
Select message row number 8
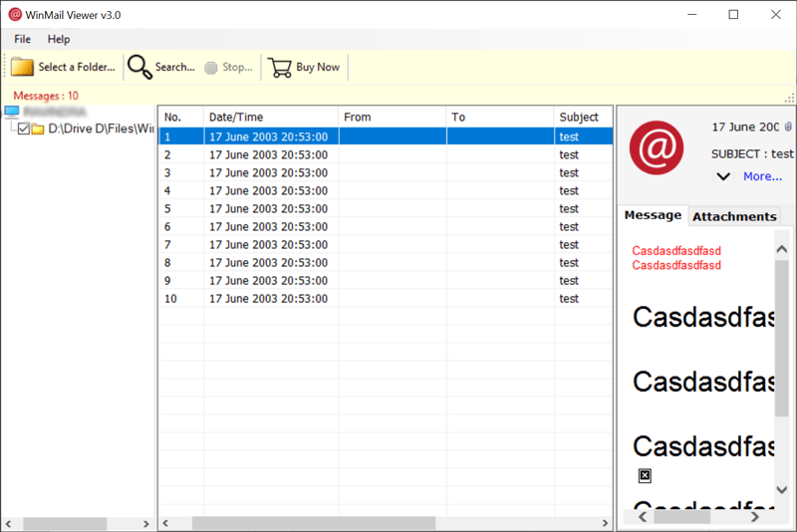(386, 263)
